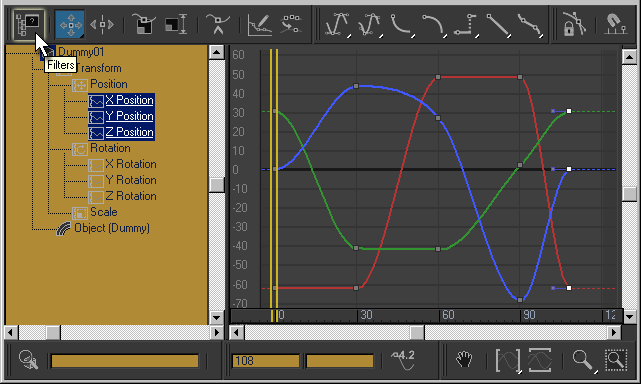Toggle the Snap Frames magnet icon
Image resolution: width=641 pixels, height=384 pixels.
616,25
